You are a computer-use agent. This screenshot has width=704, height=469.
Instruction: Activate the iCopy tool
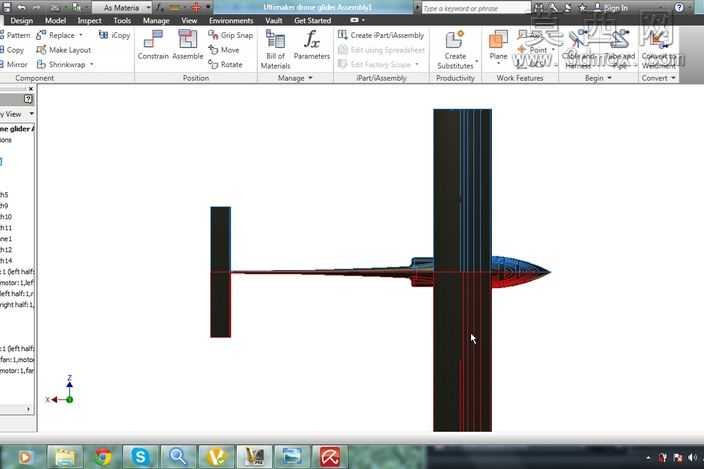[114, 35]
